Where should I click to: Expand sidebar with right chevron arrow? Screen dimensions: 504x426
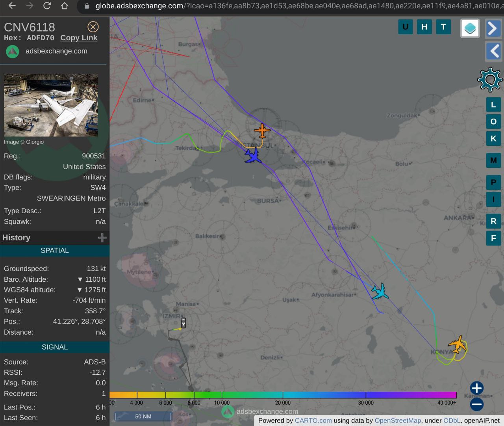pyautogui.click(x=493, y=28)
